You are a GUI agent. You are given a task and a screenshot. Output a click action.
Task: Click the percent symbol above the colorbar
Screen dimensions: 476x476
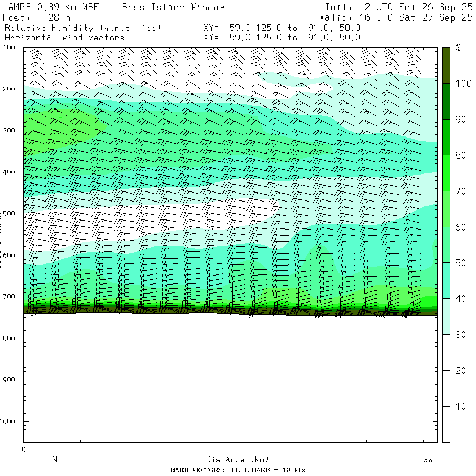[x=458, y=48]
